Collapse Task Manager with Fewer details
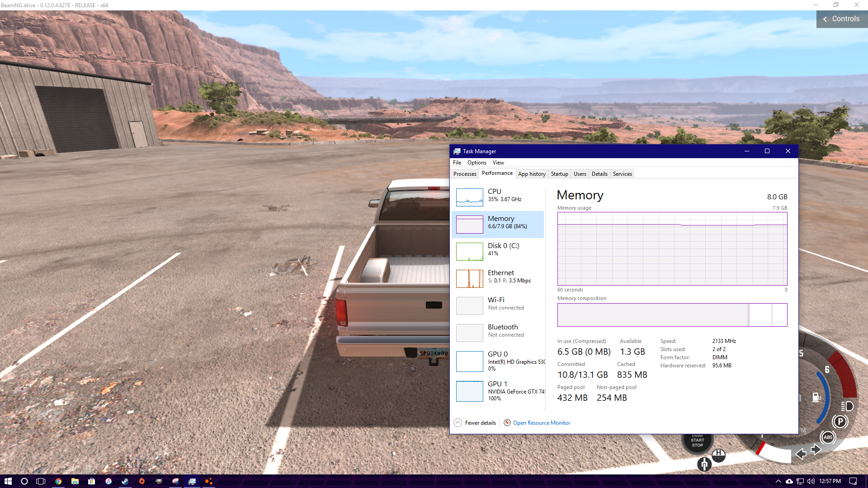Image resolution: width=868 pixels, height=488 pixels. [475, 423]
